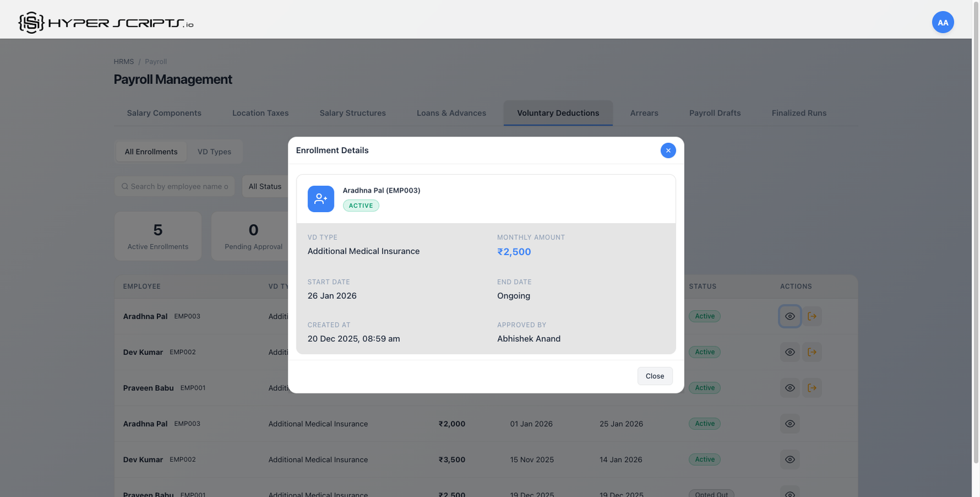
Task: Switch to the Arrears tab
Action: pos(644,113)
